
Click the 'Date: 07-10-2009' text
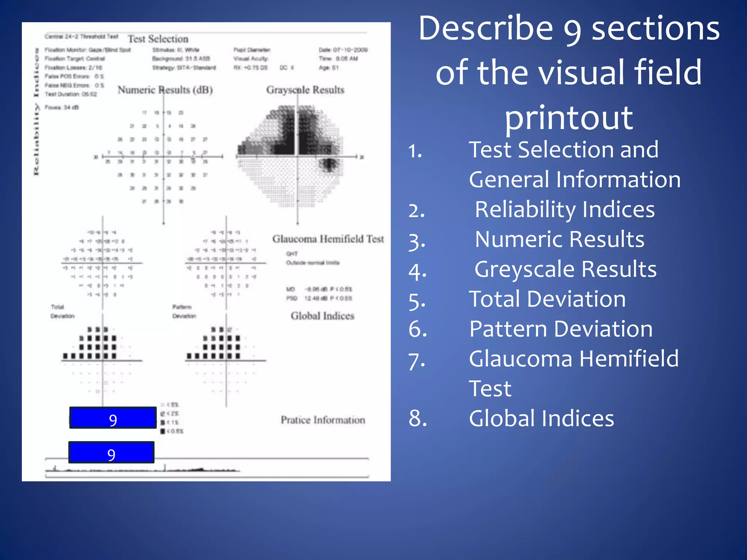click(343, 50)
